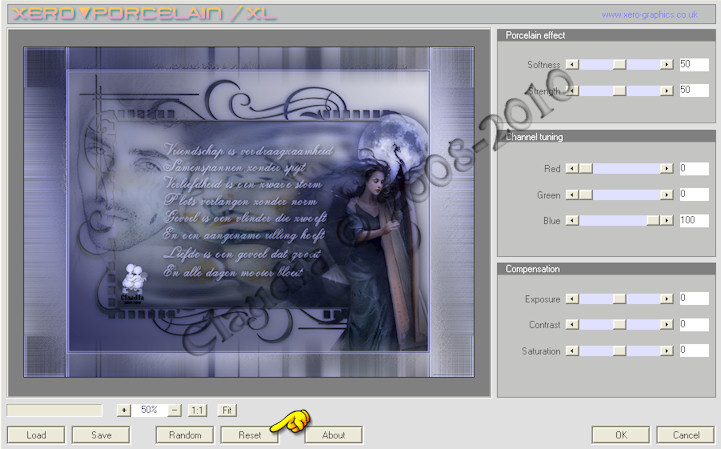Viewport: 721px width, 449px height.
Task: Click the Strength slider right arrow
Action: [x=667, y=91]
